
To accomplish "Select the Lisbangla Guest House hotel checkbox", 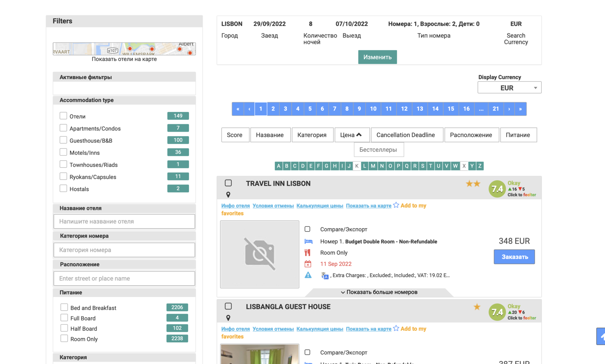I will pyautogui.click(x=228, y=306).
